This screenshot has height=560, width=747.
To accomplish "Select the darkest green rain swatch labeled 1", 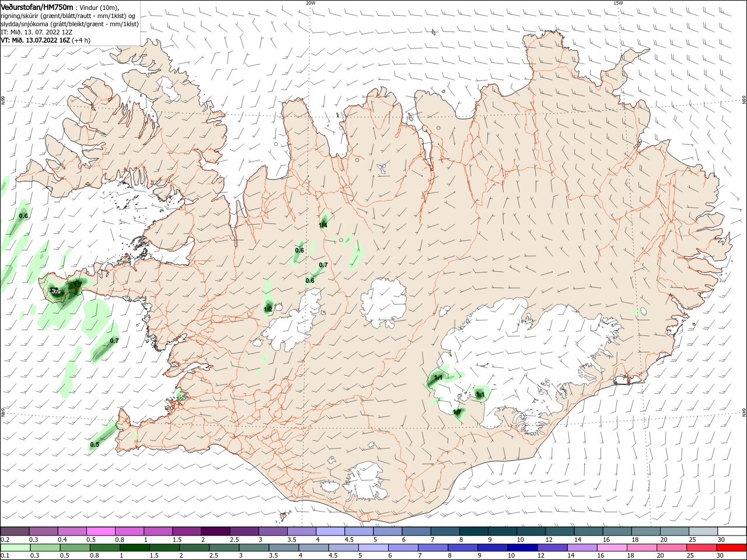I will (134, 548).
